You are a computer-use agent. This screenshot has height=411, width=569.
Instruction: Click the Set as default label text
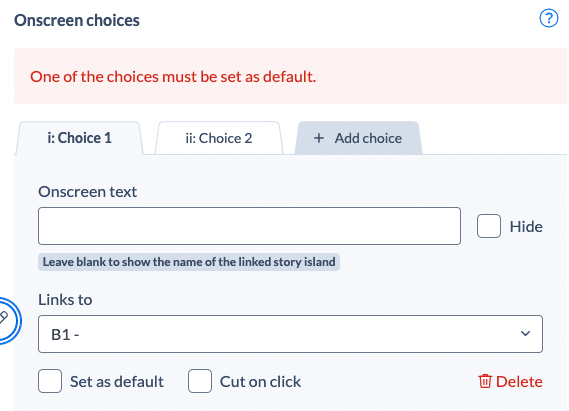coord(117,382)
